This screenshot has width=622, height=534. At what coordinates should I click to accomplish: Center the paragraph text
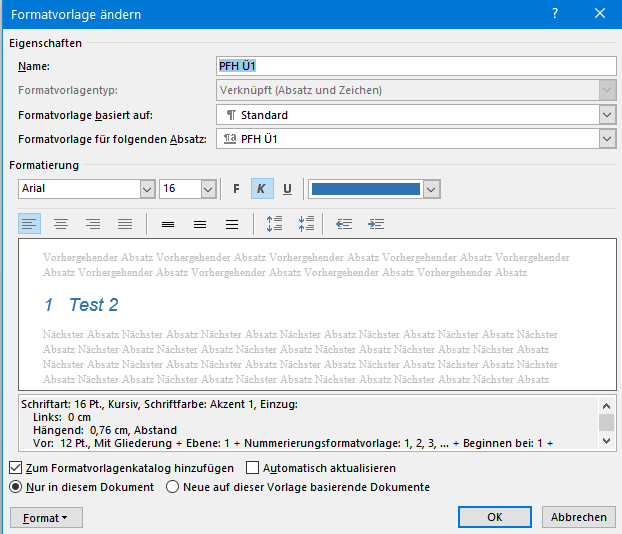tap(61, 224)
